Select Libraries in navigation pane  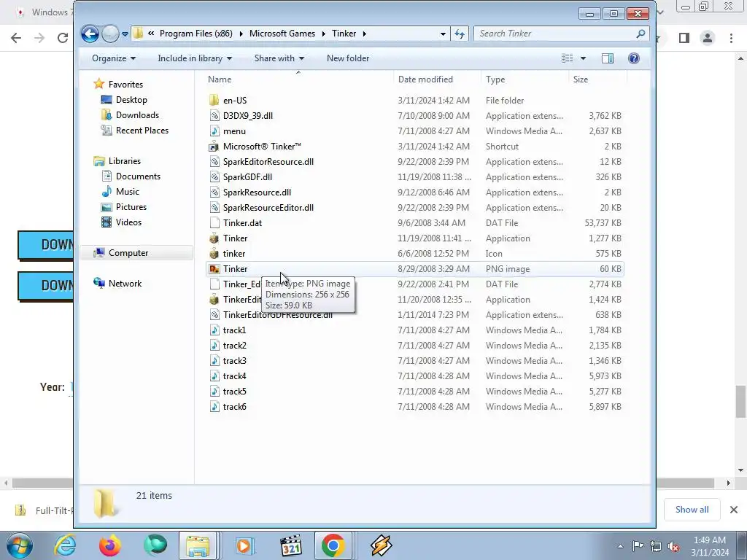(x=124, y=161)
